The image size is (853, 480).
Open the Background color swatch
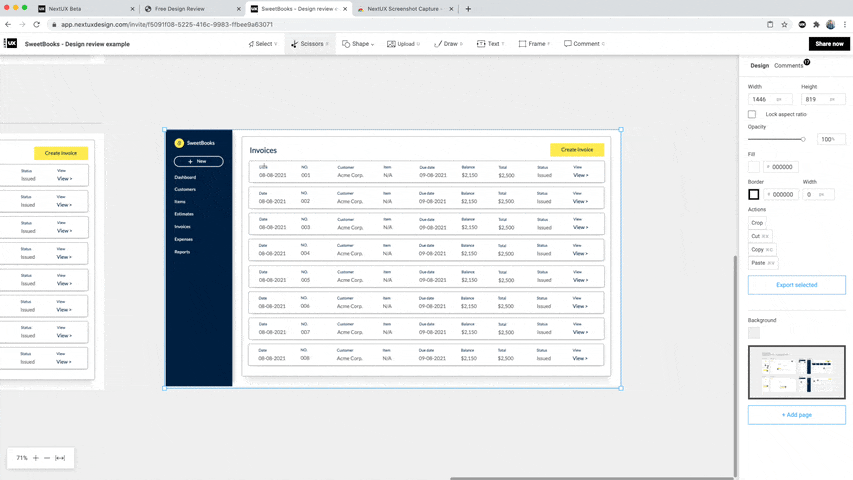753,333
